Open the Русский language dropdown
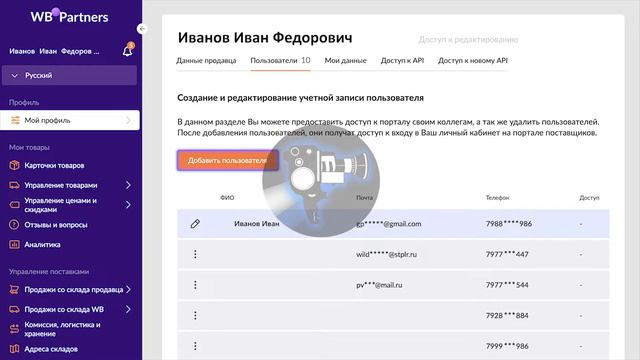Screen dimensions: 640x360 point(69,76)
